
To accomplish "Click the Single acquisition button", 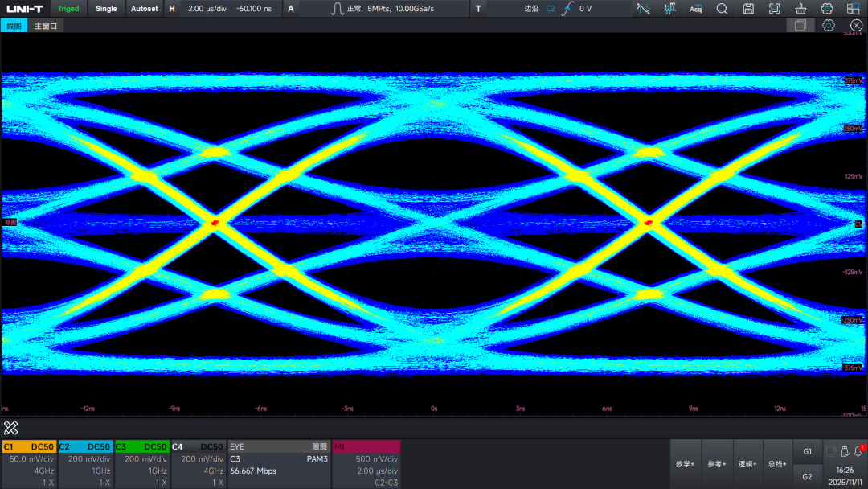I will (x=106, y=9).
